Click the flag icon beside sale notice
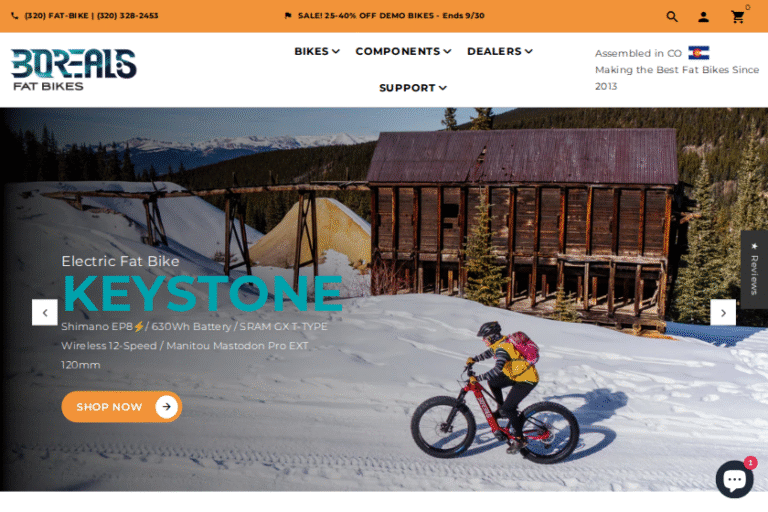The image size is (768, 512). (x=288, y=16)
